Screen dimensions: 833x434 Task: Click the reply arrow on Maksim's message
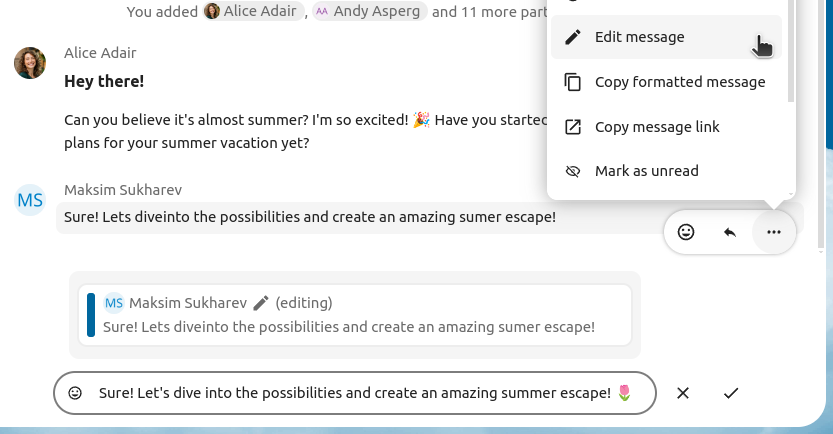point(730,232)
